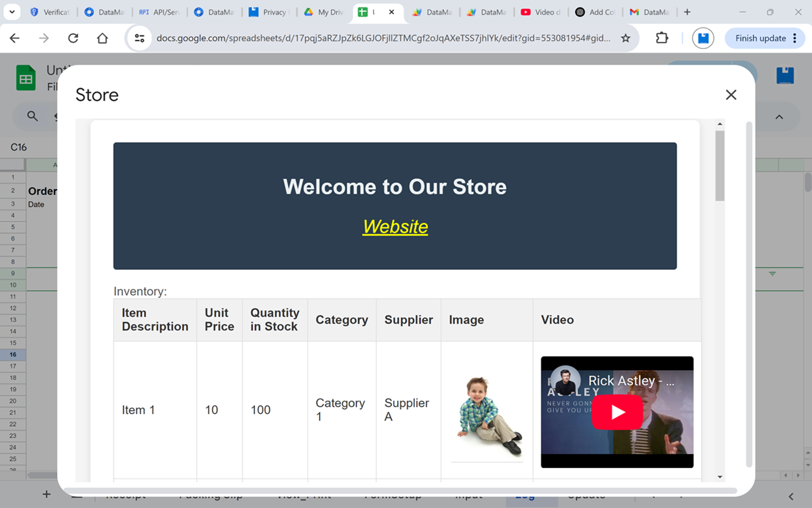Click the Quantity in Stock column header

point(275,320)
